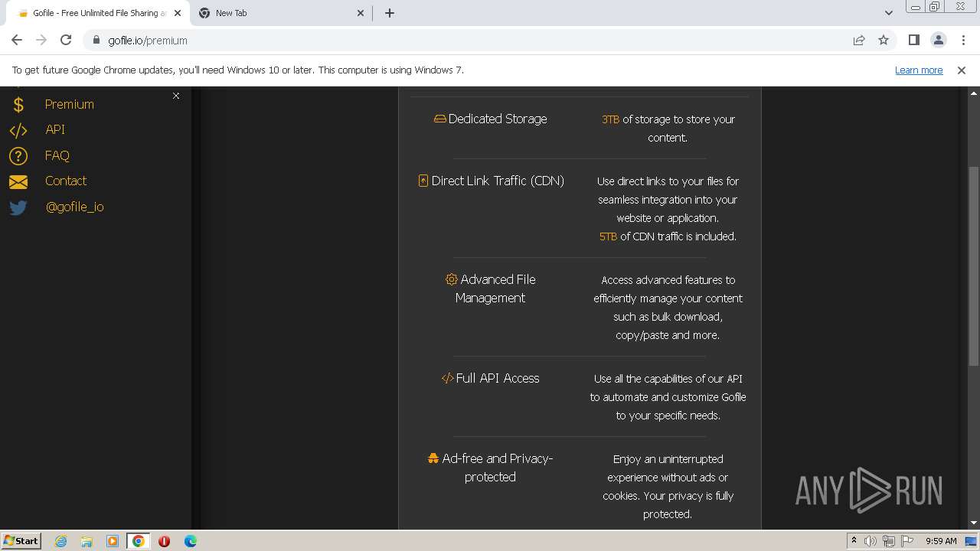Viewport: 980px width, 551px height.
Task: Close the New Tab tab
Action: point(361,13)
